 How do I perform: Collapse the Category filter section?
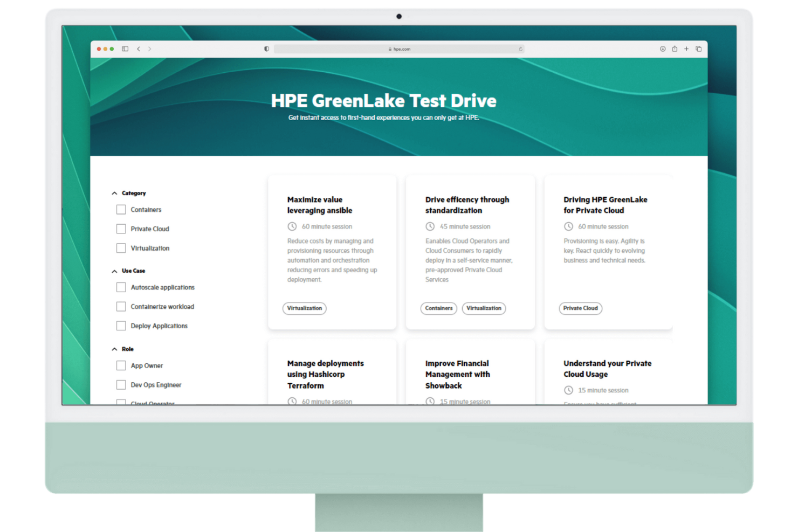coord(114,192)
